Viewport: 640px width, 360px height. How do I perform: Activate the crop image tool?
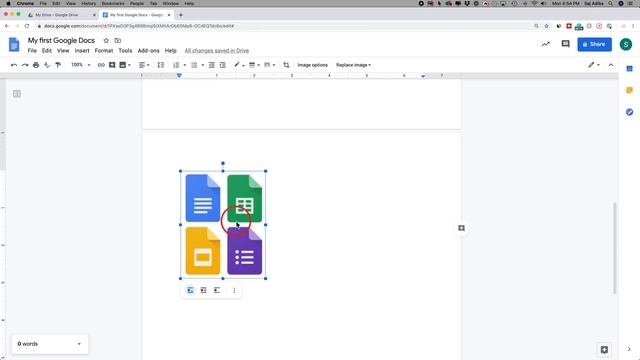tap(286, 65)
